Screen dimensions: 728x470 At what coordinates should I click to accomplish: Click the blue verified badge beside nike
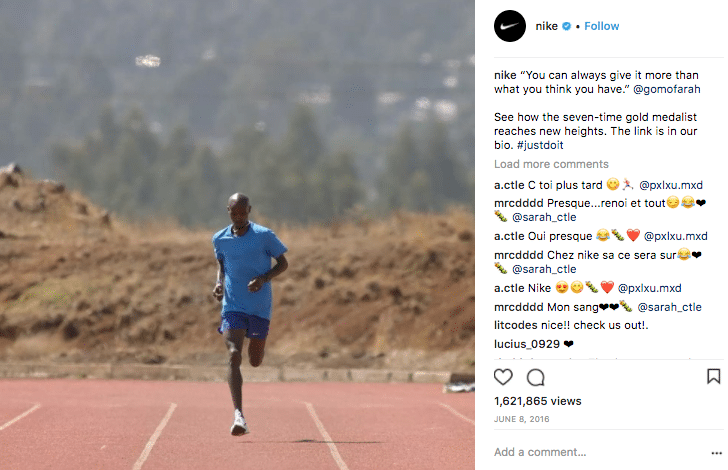(x=566, y=26)
